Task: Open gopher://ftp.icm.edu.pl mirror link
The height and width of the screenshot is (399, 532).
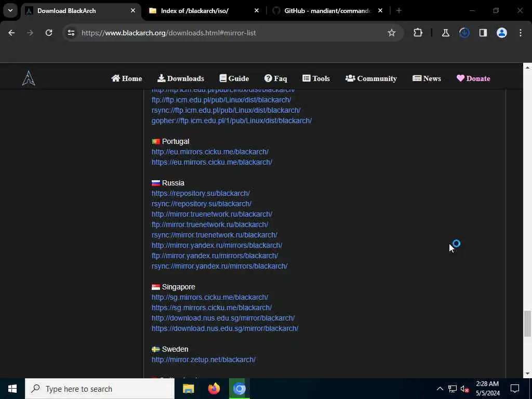Action: [x=232, y=121]
